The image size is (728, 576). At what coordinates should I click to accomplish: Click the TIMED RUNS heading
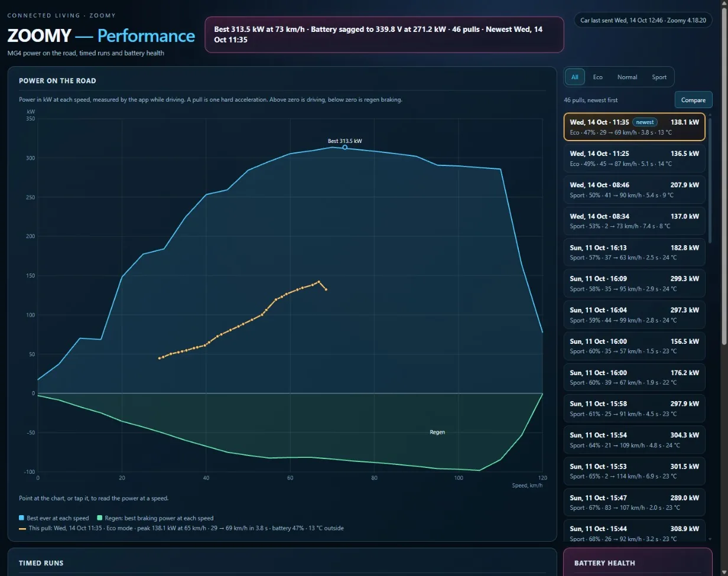41,563
